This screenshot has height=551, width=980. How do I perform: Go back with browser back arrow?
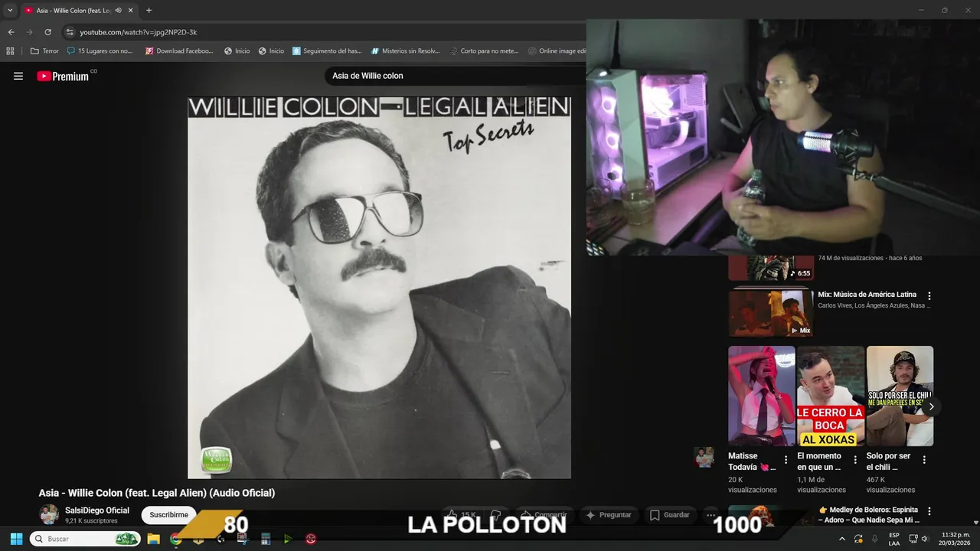pyautogui.click(x=11, y=32)
